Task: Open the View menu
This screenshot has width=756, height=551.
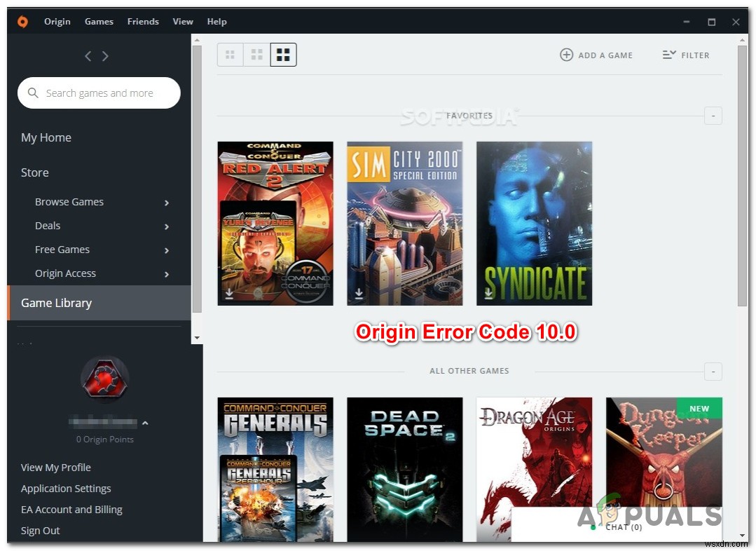Action: tap(183, 21)
